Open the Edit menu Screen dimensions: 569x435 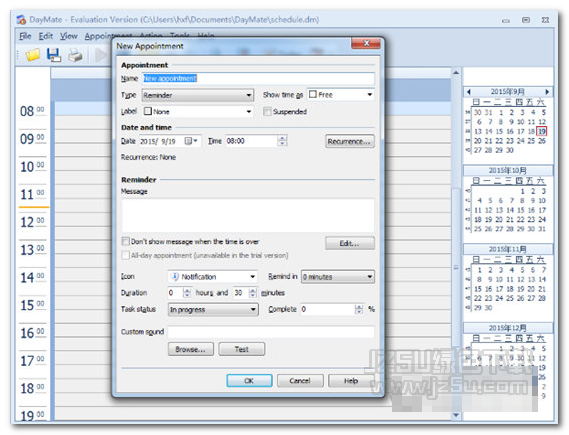point(46,36)
